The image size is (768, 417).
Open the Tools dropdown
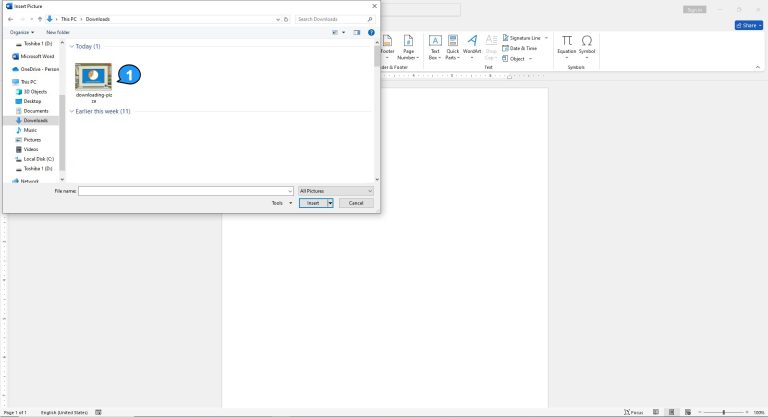click(282, 203)
